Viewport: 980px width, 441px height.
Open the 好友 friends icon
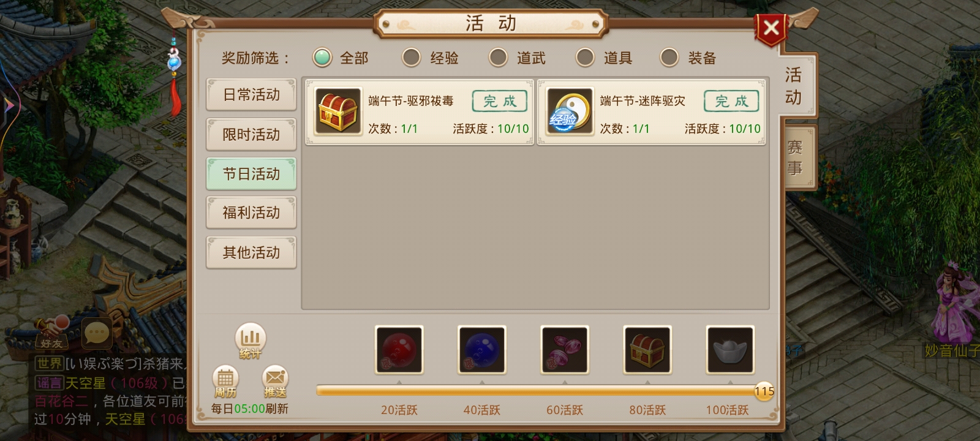coord(52,333)
